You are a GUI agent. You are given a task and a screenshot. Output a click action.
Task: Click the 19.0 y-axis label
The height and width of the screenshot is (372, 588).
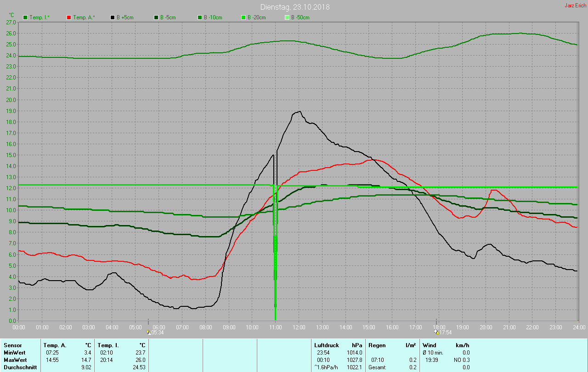[x=11, y=111]
